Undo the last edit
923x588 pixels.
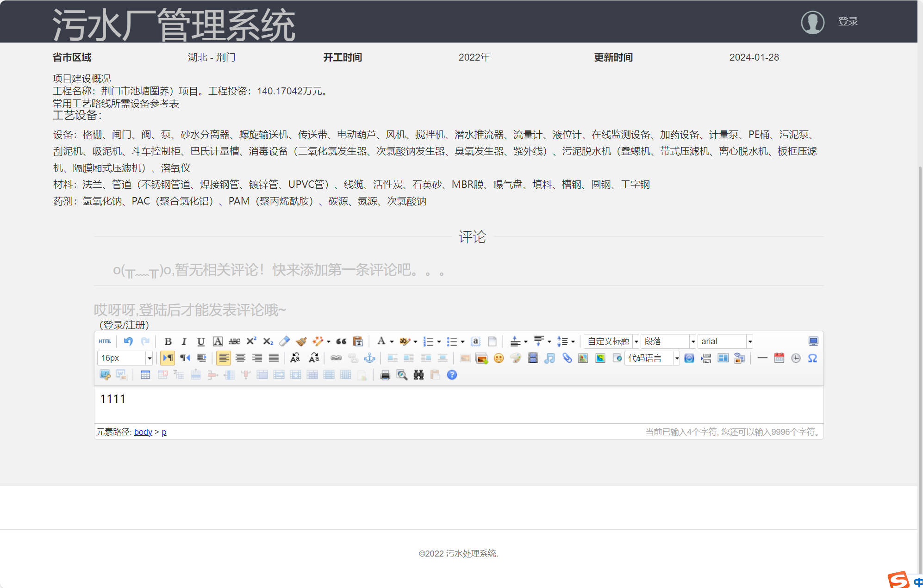[128, 341]
